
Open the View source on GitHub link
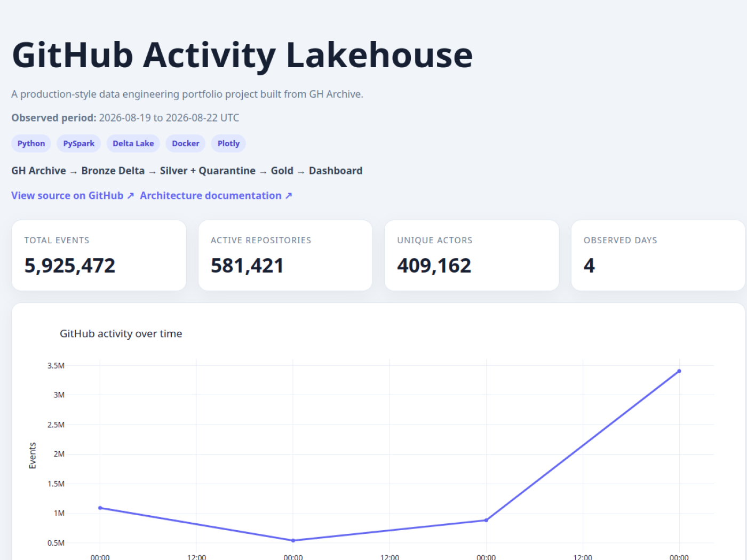coord(73,196)
